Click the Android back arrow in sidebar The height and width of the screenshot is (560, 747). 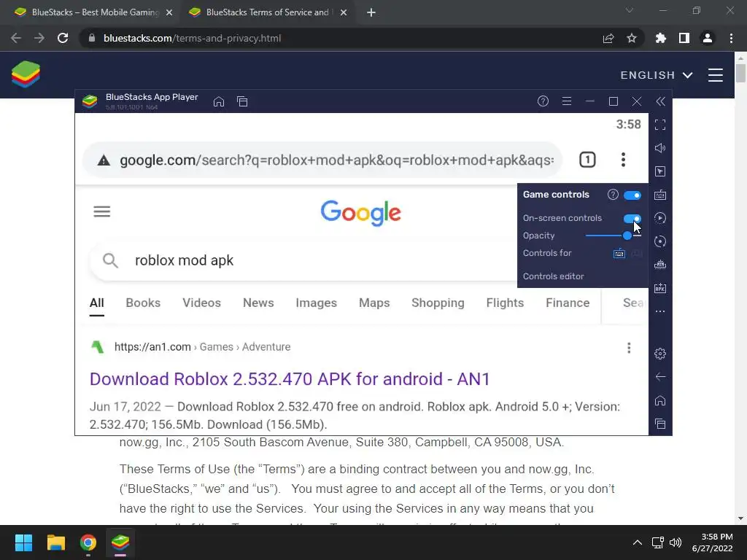click(x=659, y=377)
